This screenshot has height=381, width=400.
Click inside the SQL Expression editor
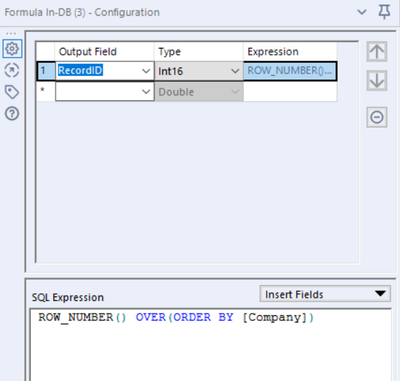click(211, 345)
